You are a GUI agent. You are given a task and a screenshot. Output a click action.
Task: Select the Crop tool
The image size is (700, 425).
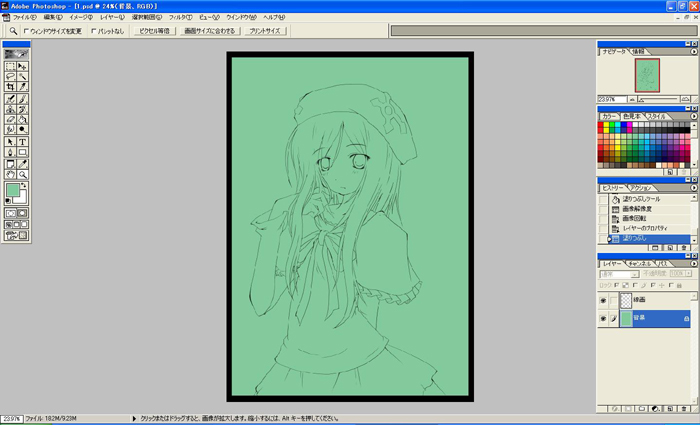[10, 87]
